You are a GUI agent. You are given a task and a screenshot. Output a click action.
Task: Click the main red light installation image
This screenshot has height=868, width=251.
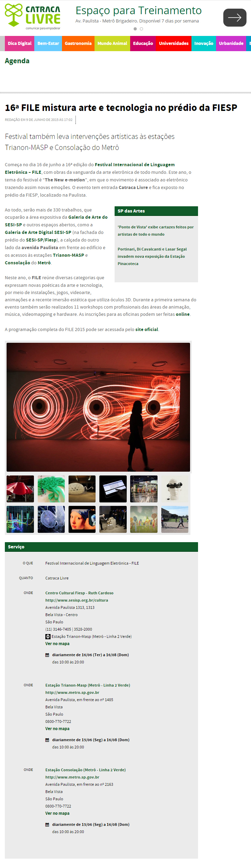point(98,407)
